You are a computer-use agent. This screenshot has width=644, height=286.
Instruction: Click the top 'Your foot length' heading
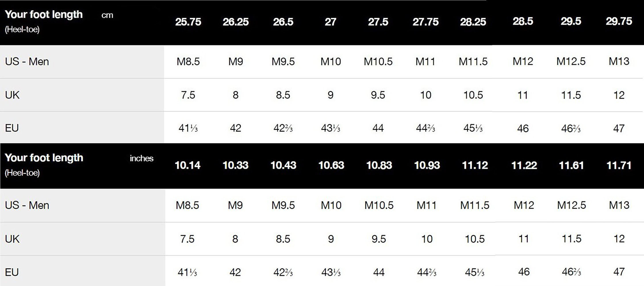(x=44, y=15)
